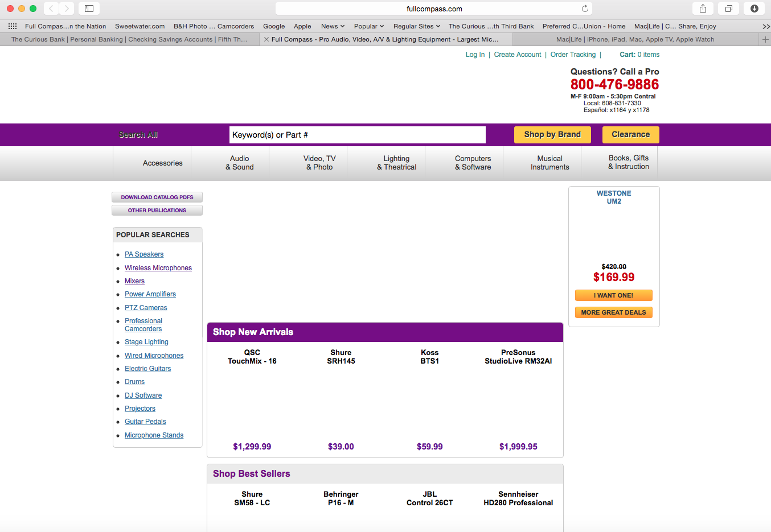Click the I Want One! button
Screen dimensions: 771x532
pyautogui.click(x=614, y=295)
